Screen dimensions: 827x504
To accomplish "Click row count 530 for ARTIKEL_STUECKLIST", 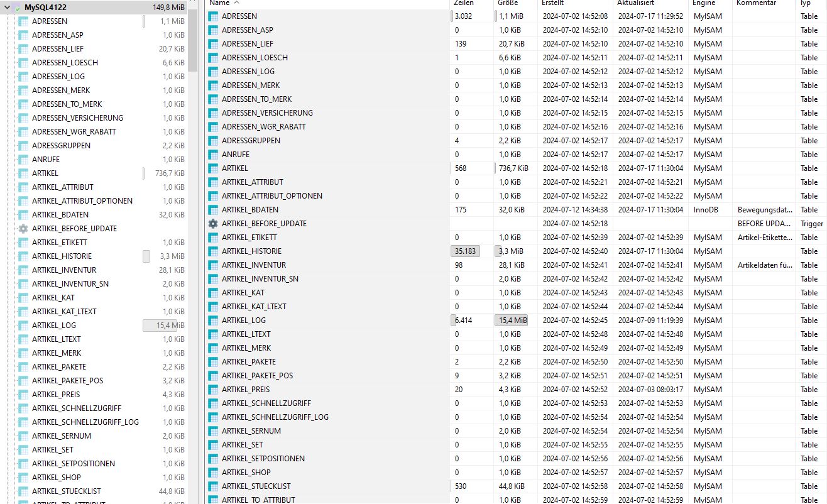I will tap(461, 486).
